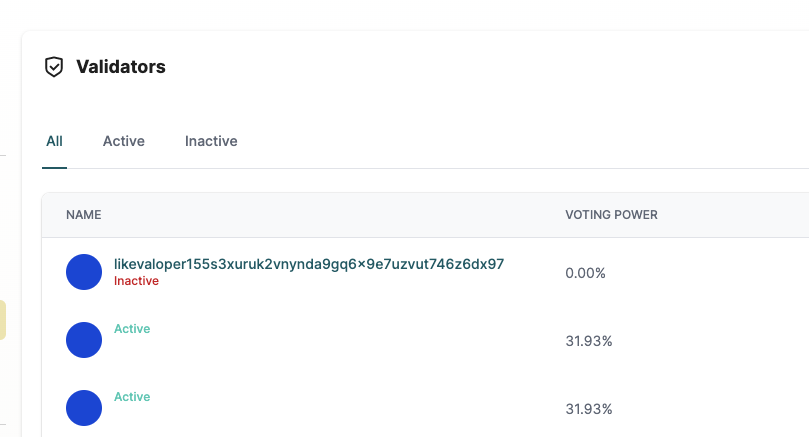Click the empty name area in third row
This screenshot has height=437, width=809.
coord(300,413)
